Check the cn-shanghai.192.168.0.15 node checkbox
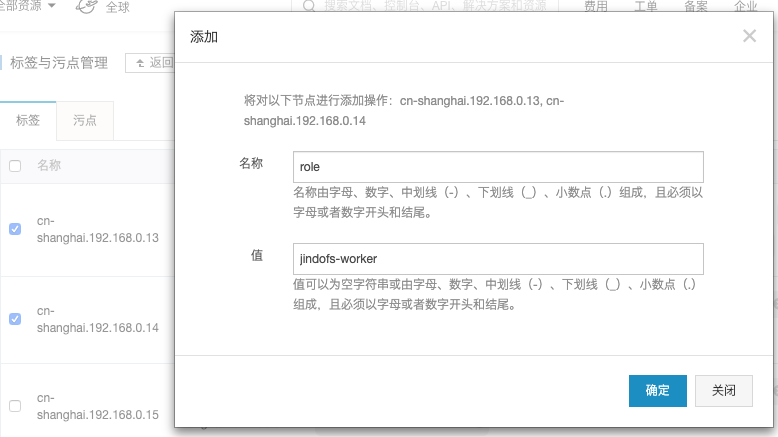Image resolution: width=778 pixels, height=437 pixels. tap(15, 406)
